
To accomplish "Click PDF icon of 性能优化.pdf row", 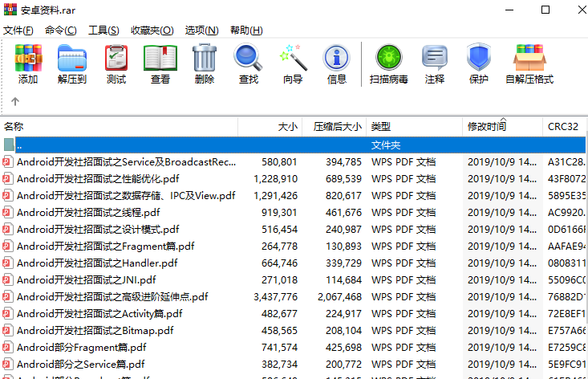I will pyautogui.click(x=7, y=178).
